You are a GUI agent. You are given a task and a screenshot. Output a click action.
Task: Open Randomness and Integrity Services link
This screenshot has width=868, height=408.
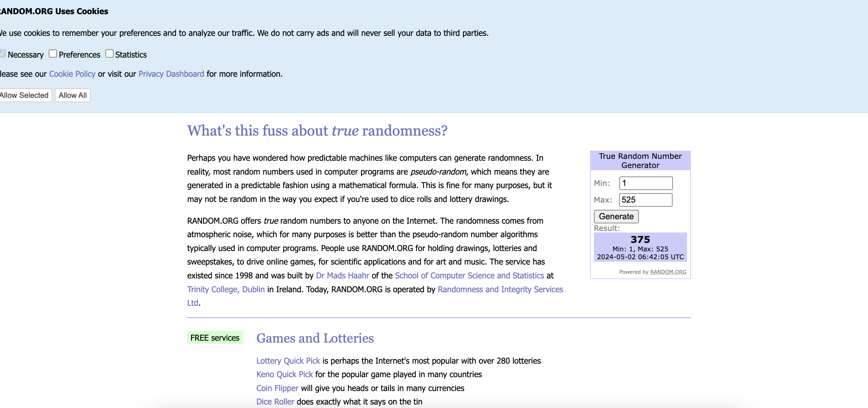tap(500, 289)
